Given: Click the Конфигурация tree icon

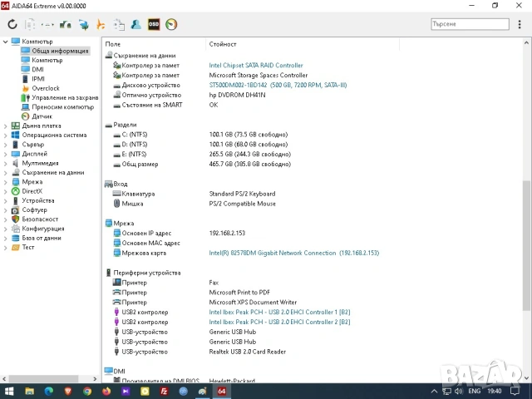Looking at the screenshot, I should coord(15,229).
